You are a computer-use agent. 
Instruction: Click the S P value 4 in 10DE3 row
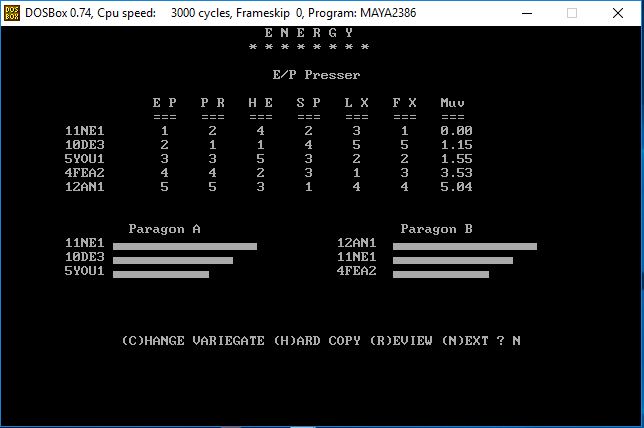coord(308,145)
